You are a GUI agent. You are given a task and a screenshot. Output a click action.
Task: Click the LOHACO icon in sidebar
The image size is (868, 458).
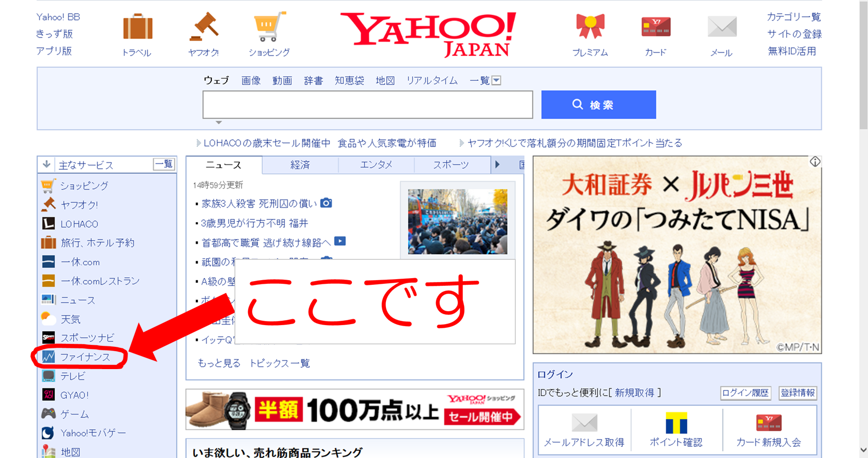(48, 223)
